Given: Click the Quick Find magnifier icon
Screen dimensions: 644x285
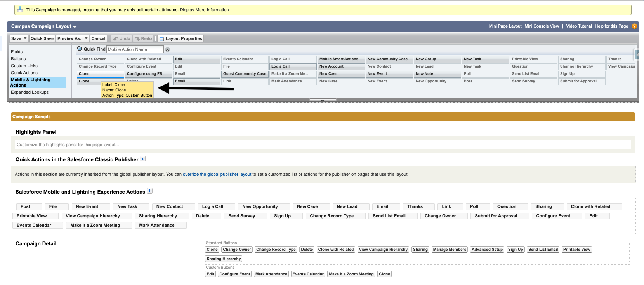Looking at the screenshot, I should tap(80, 49).
